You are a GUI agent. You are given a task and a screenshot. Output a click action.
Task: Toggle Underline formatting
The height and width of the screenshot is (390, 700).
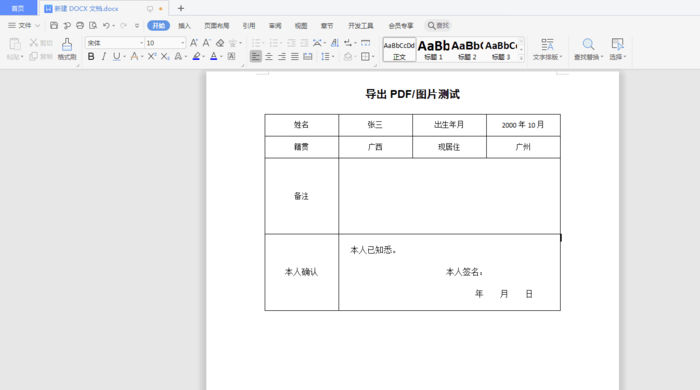[x=117, y=56]
